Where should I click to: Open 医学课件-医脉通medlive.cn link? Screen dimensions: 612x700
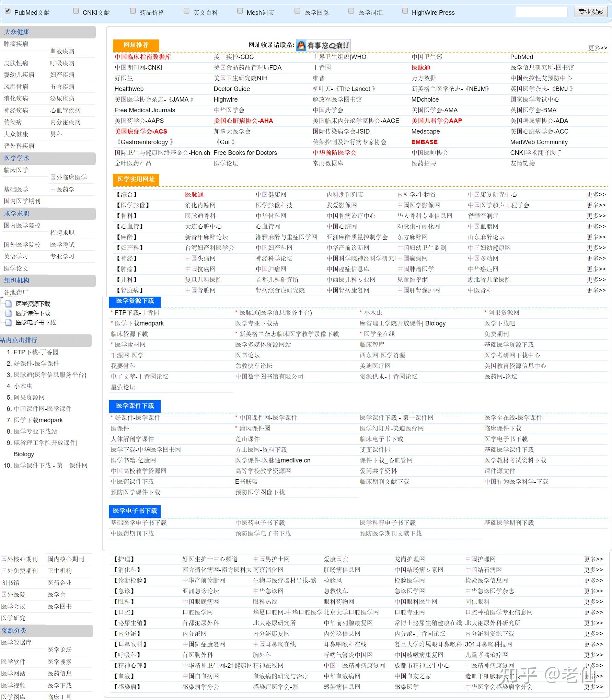[x=273, y=460]
